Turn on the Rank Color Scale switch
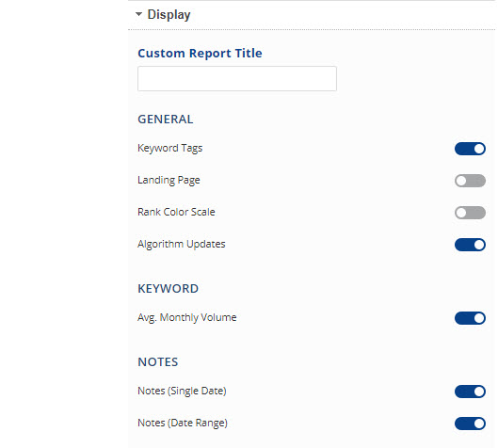The width and height of the screenshot is (498, 448). click(470, 213)
